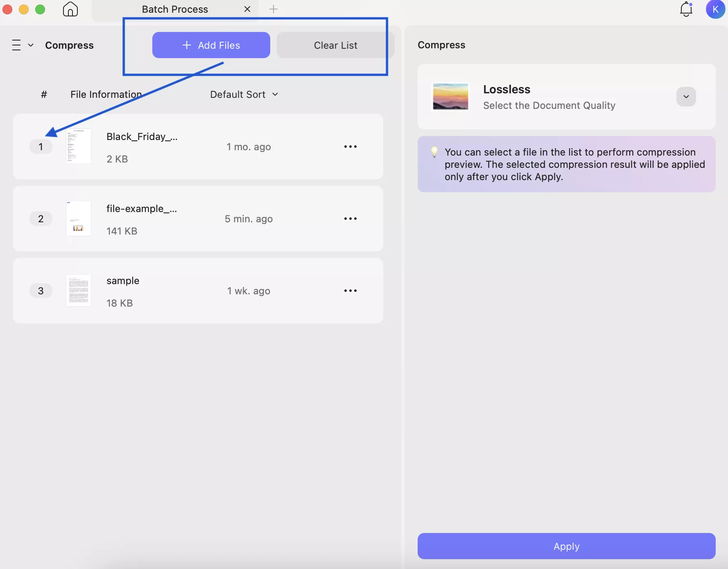Close the Batch Process tab
The image size is (728, 569).
click(x=247, y=9)
